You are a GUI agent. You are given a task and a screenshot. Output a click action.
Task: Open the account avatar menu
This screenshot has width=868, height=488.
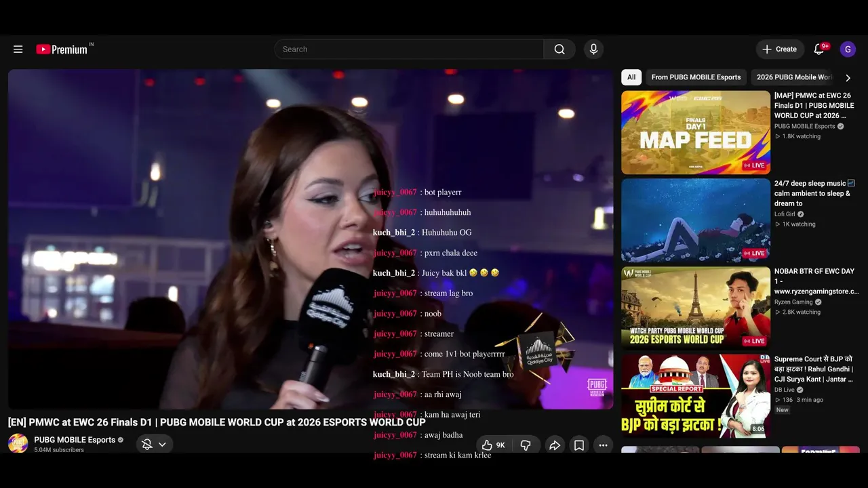[x=848, y=49]
